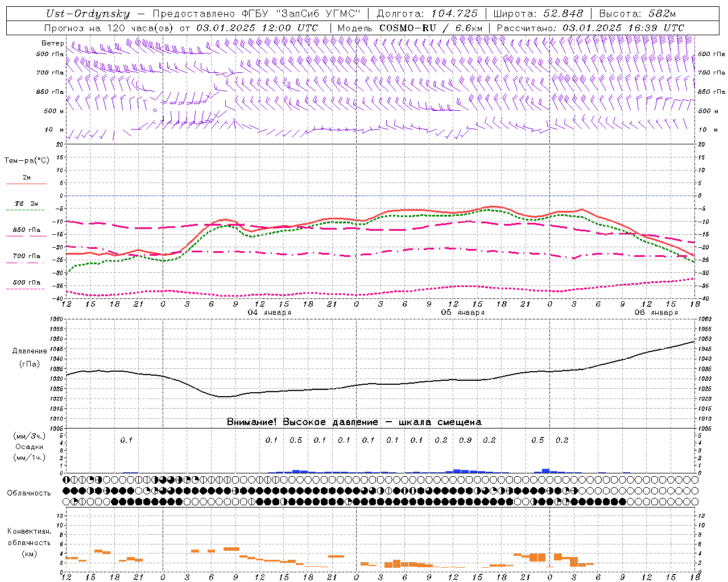Screen dimensions: 728x582
Task: Click the (мм/1ч.) precipitation unit label
Action: (30, 458)
